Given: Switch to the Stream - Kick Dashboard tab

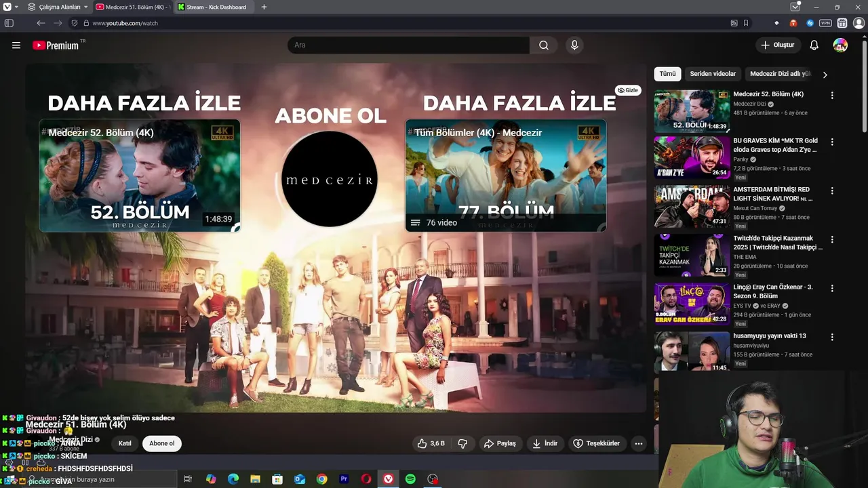Looking at the screenshot, I should click(215, 7).
